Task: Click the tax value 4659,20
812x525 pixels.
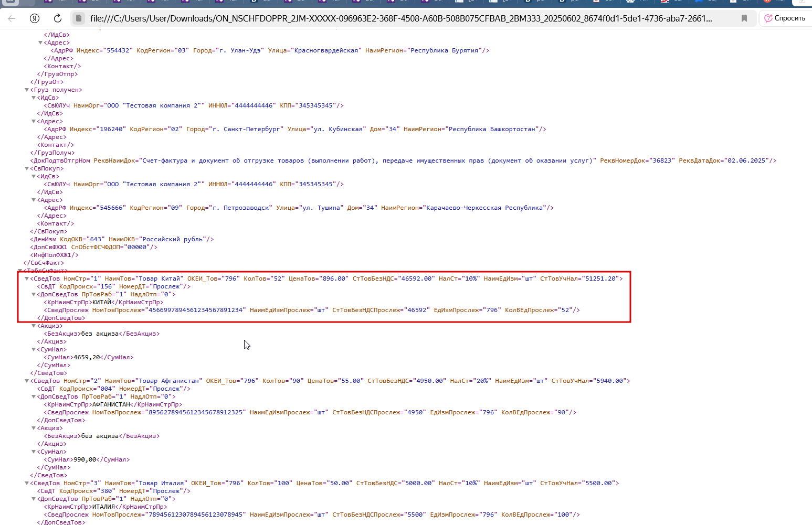Action: coord(87,358)
